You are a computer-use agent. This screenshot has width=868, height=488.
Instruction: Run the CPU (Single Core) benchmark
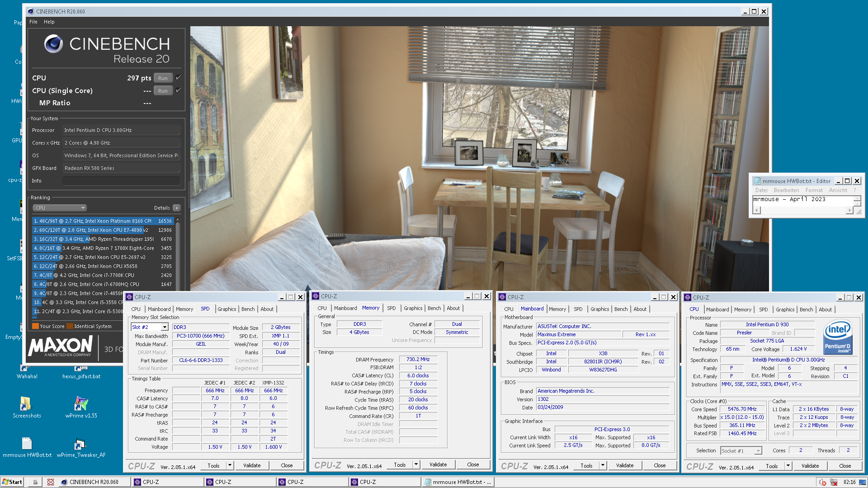tap(163, 90)
